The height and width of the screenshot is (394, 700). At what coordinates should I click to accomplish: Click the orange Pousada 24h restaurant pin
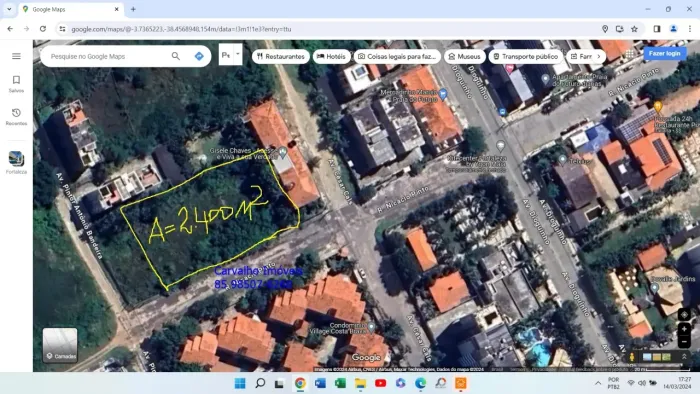tap(658, 106)
